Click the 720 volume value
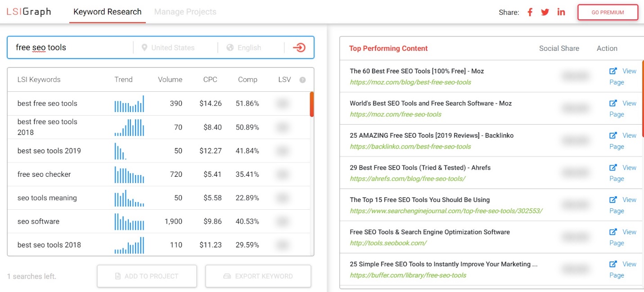The image size is (644, 292). pyautogui.click(x=176, y=174)
